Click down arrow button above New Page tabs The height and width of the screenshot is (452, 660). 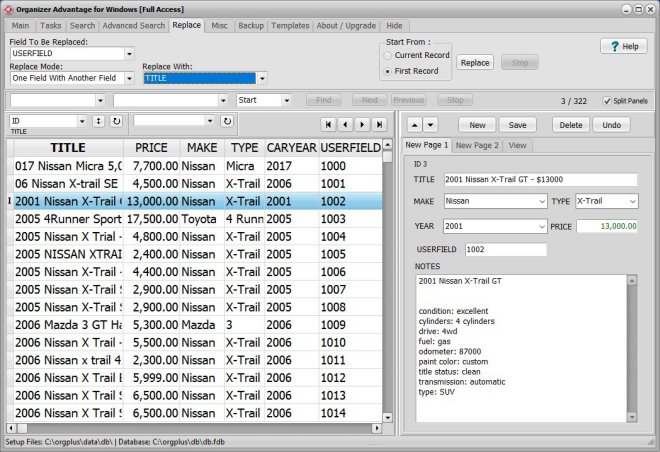pos(430,125)
